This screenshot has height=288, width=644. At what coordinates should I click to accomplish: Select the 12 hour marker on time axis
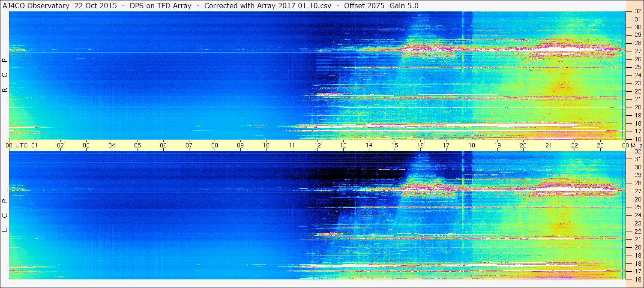[x=318, y=145]
